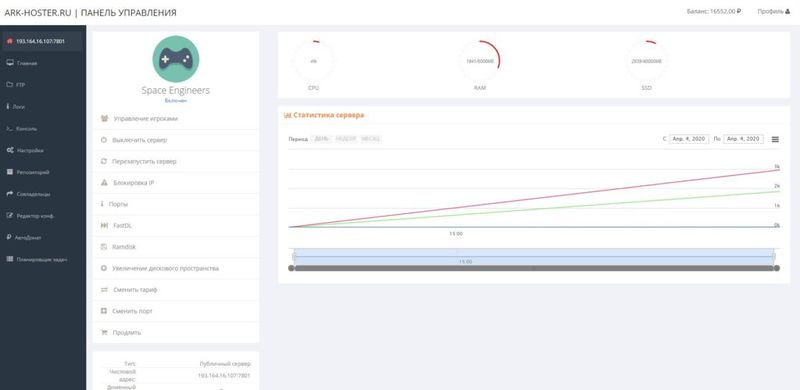Viewport: 800px width, 390px height.
Task: Open the end date picker after По
Action: (x=743, y=139)
